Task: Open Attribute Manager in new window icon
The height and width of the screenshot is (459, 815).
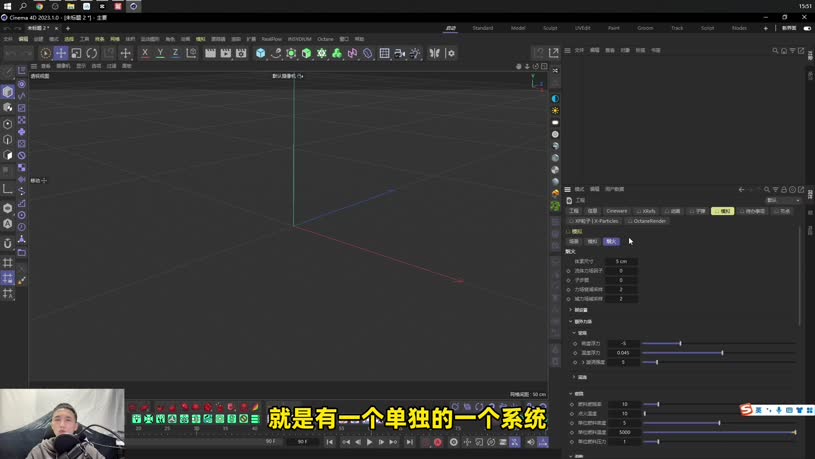Action: (801, 190)
